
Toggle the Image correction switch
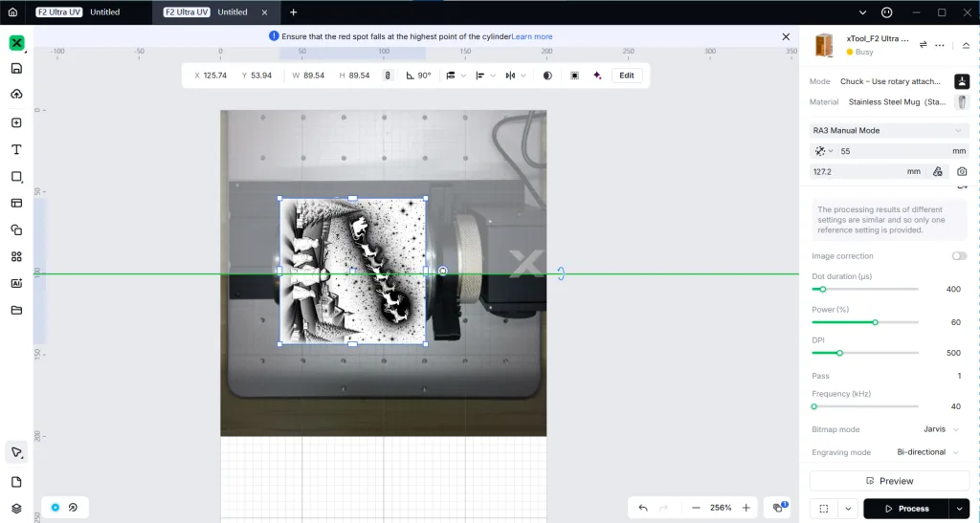(959, 256)
